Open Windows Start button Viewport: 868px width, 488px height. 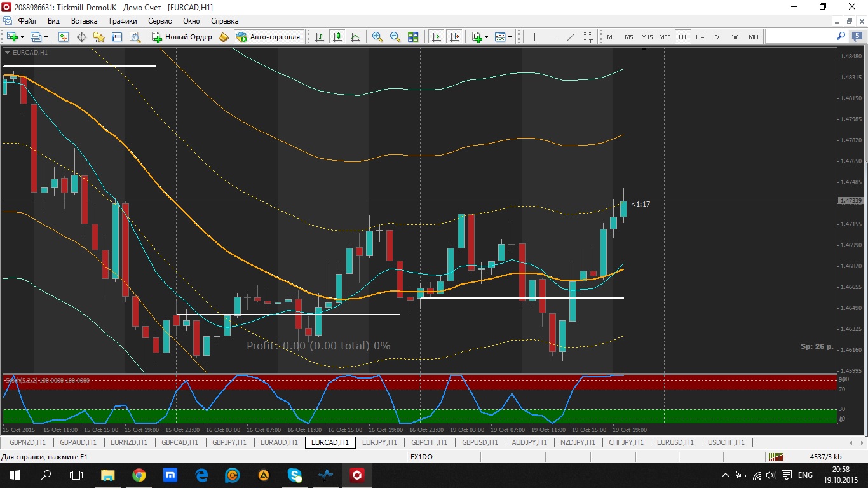click(x=15, y=475)
